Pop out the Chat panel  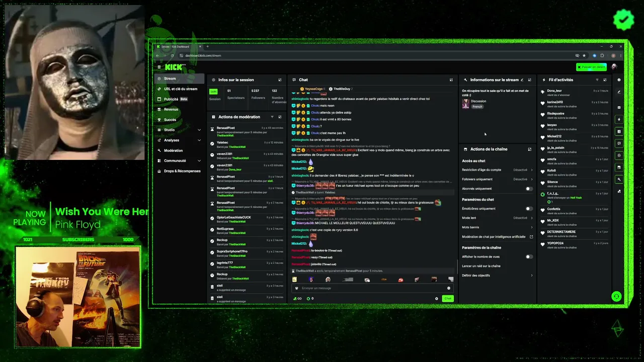pyautogui.click(x=451, y=79)
